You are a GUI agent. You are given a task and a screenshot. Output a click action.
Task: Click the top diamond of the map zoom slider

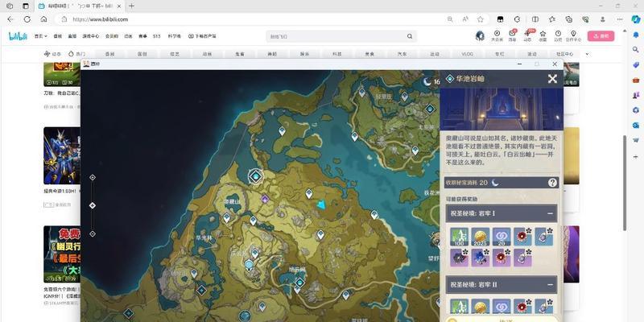point(93,177)
